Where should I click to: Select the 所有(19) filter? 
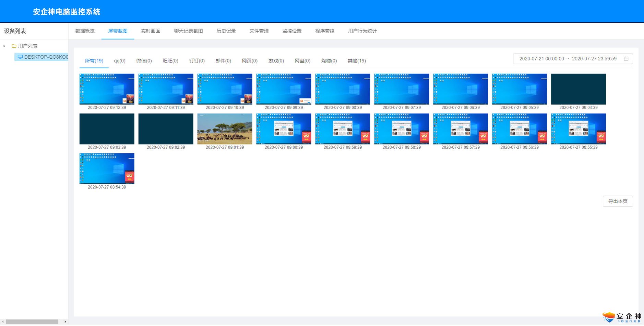(x=94, y=61)
